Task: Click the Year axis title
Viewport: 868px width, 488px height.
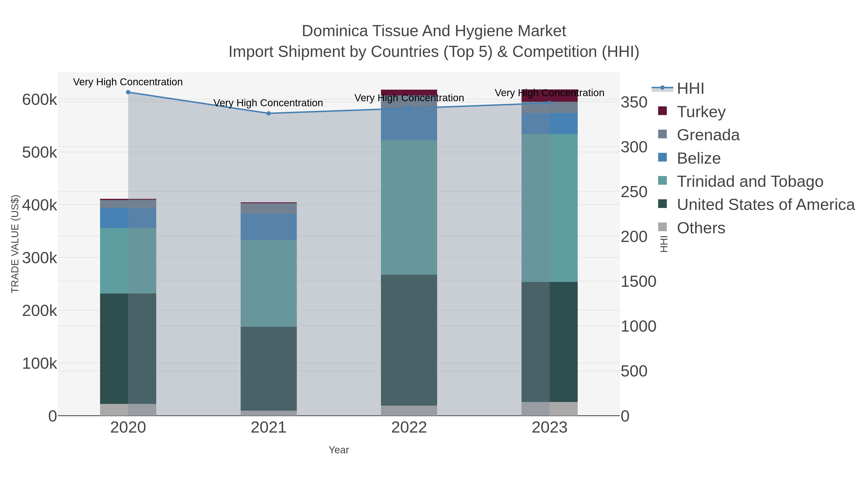Action: point(339,450)
